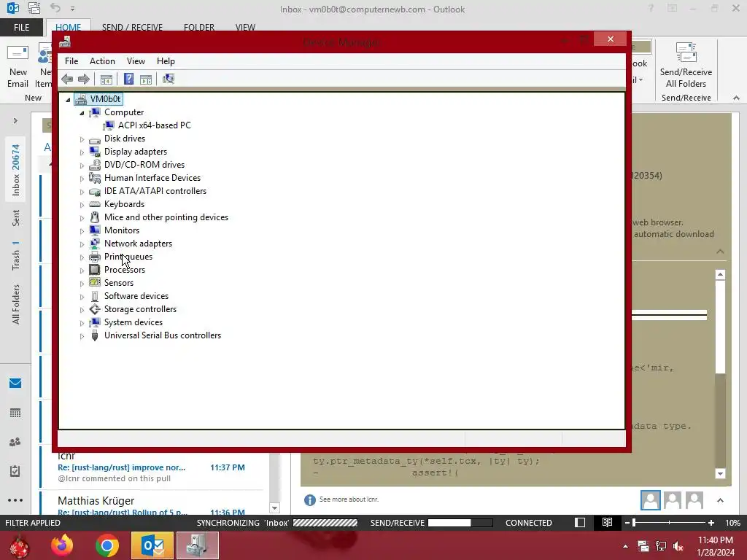Switch to Outlook FOLDER tab
Viewport: 747px width, 560px height.
(x=199, y=28)
